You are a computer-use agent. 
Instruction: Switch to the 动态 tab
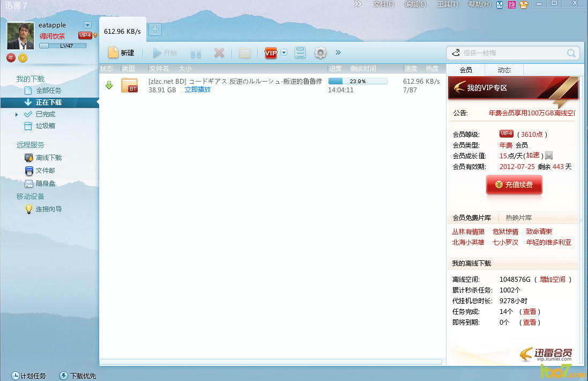tap(504, 70)
